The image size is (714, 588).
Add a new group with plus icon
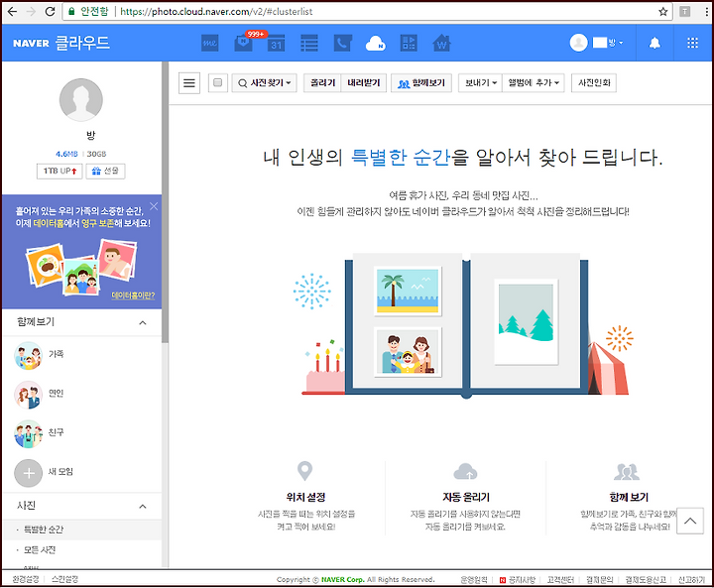(x=28, y=473)
